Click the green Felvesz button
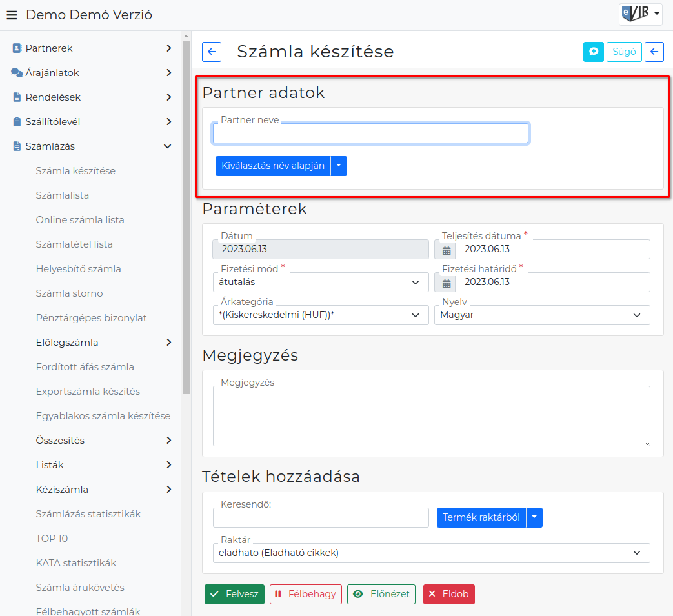Viewport: 673px width, 616px height. click(234, 594)
